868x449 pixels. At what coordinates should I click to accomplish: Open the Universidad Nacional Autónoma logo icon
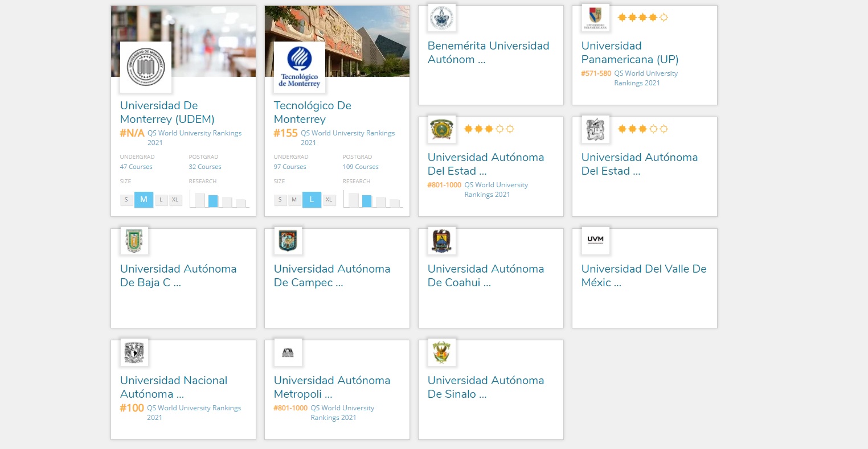tap(134, 352)
